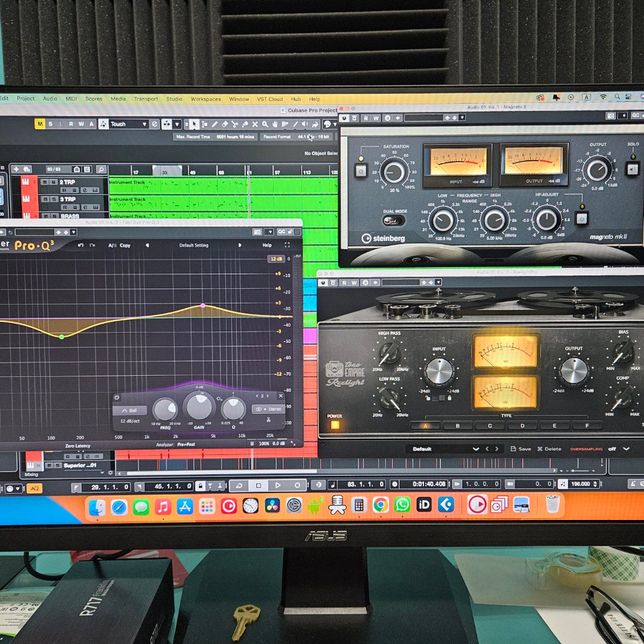This screenshot has width=644, height=644.
Task: Select the green EQ band node
Action: (61, 337)
